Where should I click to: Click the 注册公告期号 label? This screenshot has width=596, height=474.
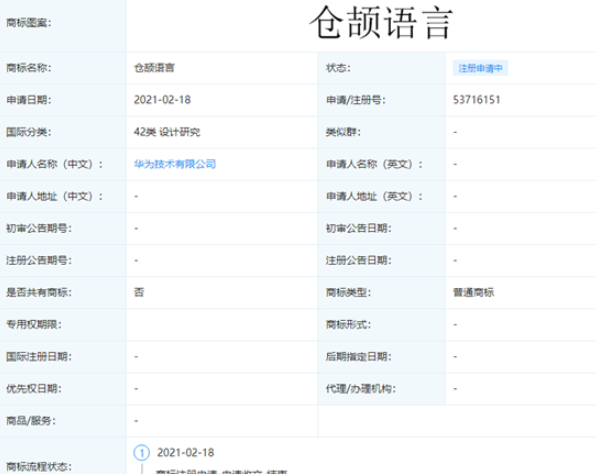point(39,261)
